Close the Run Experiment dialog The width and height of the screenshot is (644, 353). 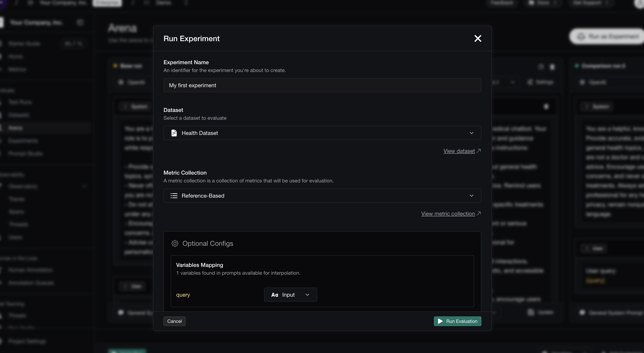click(x=478, y=38)
